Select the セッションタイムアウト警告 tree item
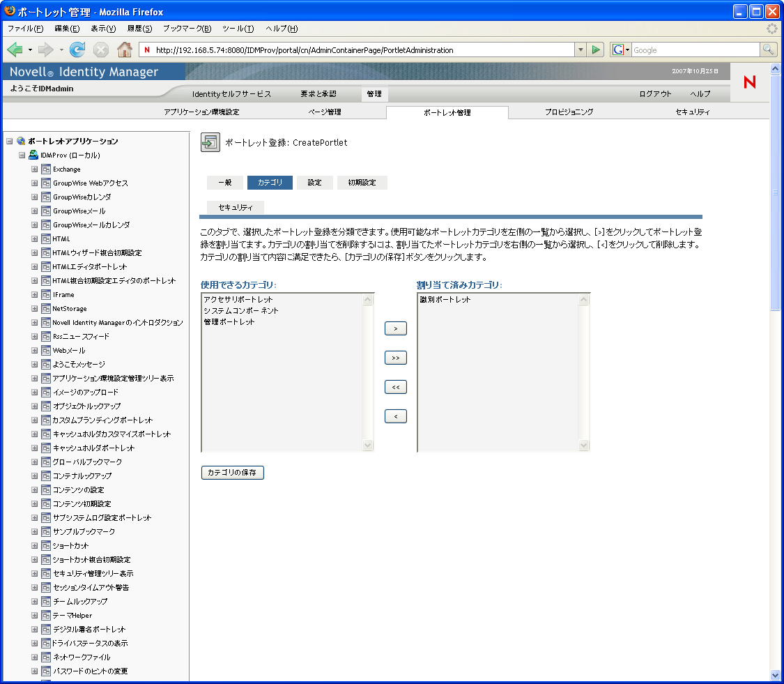This screenshot has width=784, height=684. coord(91,587)
